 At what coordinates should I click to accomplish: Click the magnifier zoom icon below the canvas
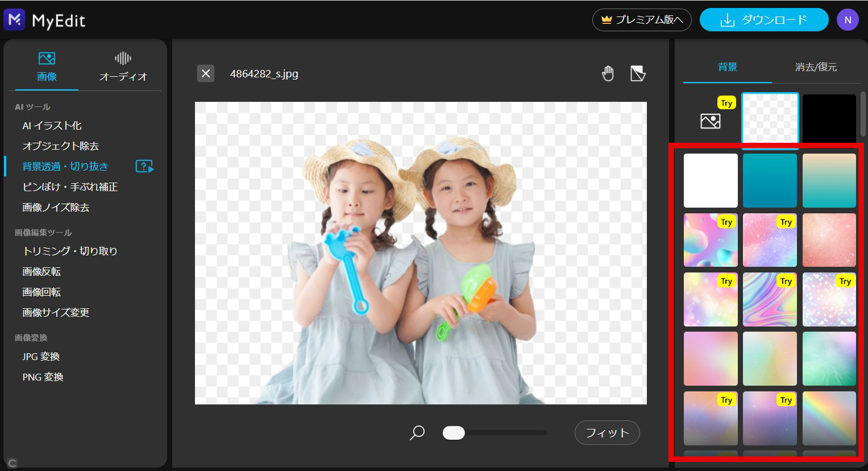point(417,433)
